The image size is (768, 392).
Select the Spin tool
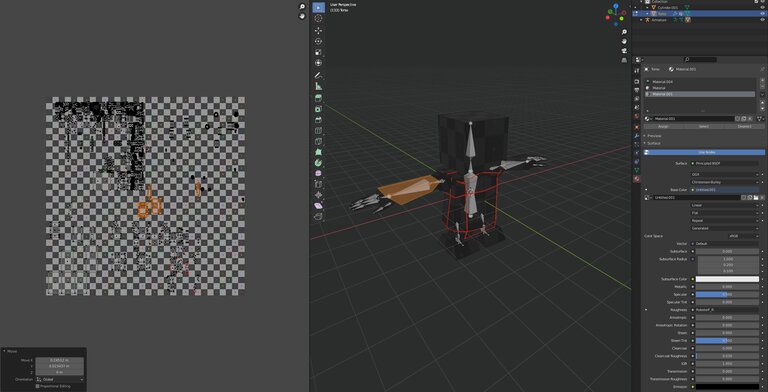[318, 163]
